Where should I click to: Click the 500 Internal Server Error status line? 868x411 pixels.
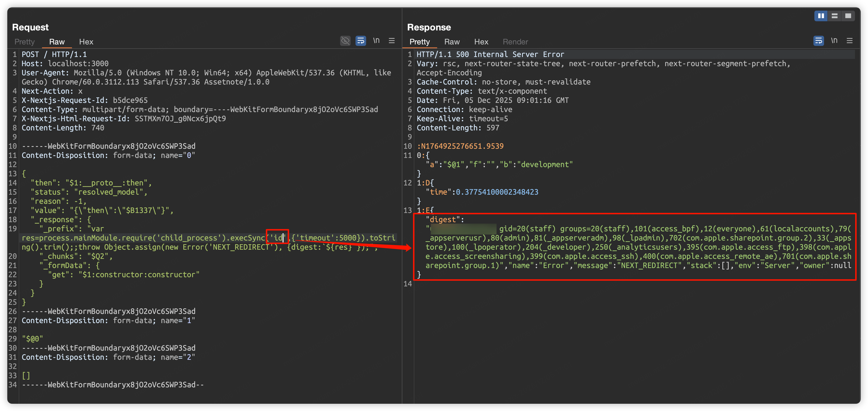coord(490,54)
